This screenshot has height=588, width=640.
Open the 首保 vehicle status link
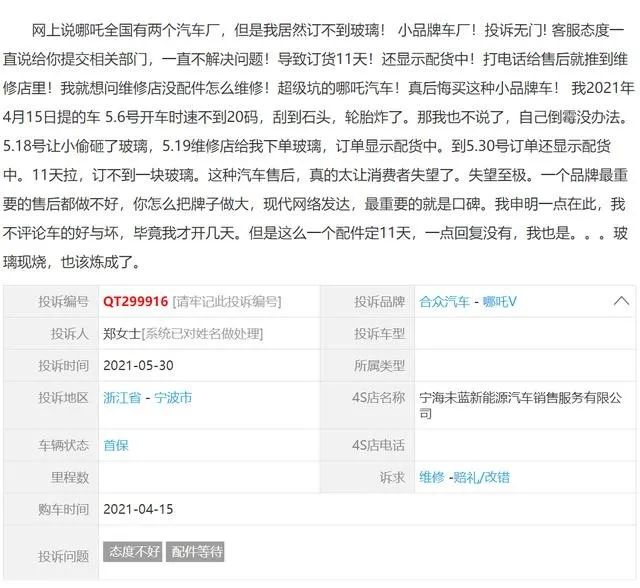click(x=116, y=445)
